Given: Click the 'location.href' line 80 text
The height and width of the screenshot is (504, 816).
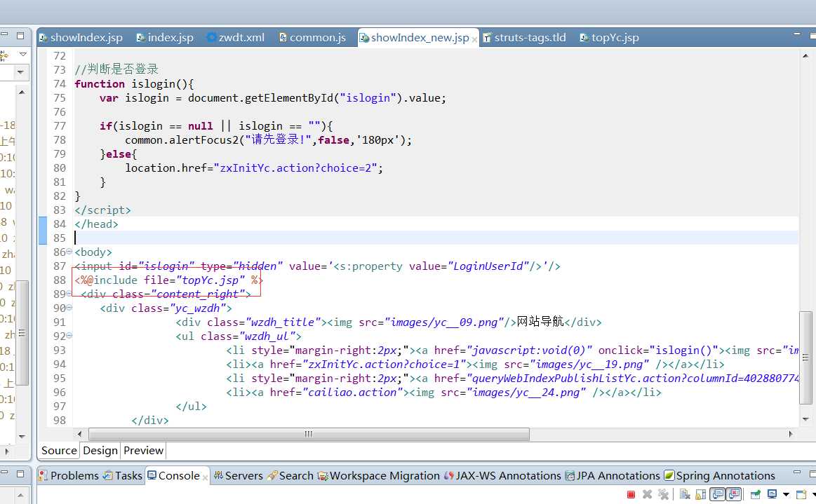Looking at the screenshot, I should tap(254, 168).
